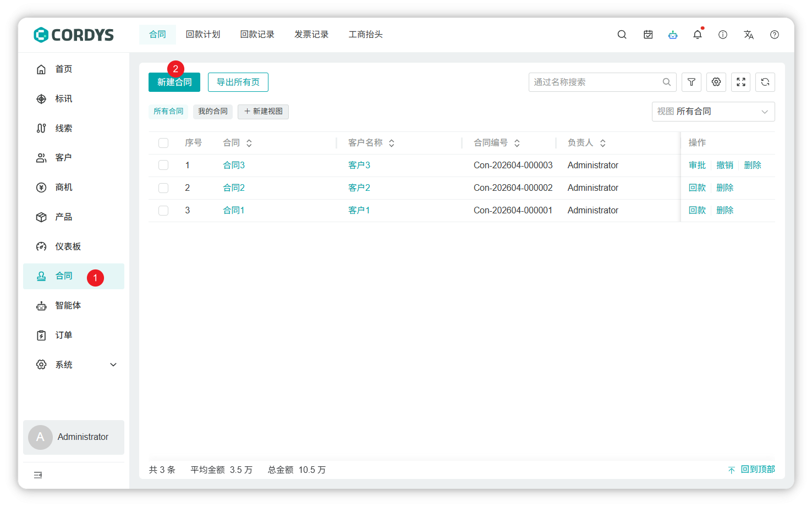Switch to the 回款记录 tab
The width and height of the screenshot is (812, 507).
click(257, 35)
